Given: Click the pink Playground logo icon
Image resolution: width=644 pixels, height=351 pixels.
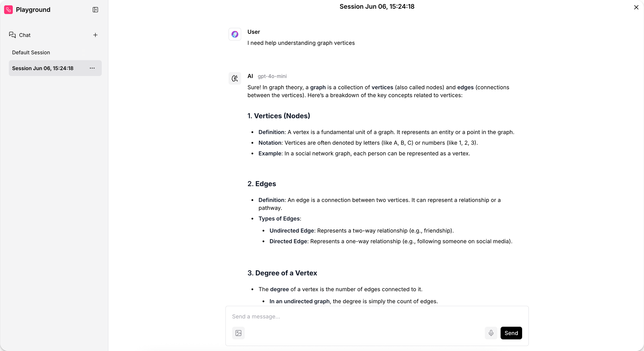Looking at the screenshot, I should tap(9, 10).
